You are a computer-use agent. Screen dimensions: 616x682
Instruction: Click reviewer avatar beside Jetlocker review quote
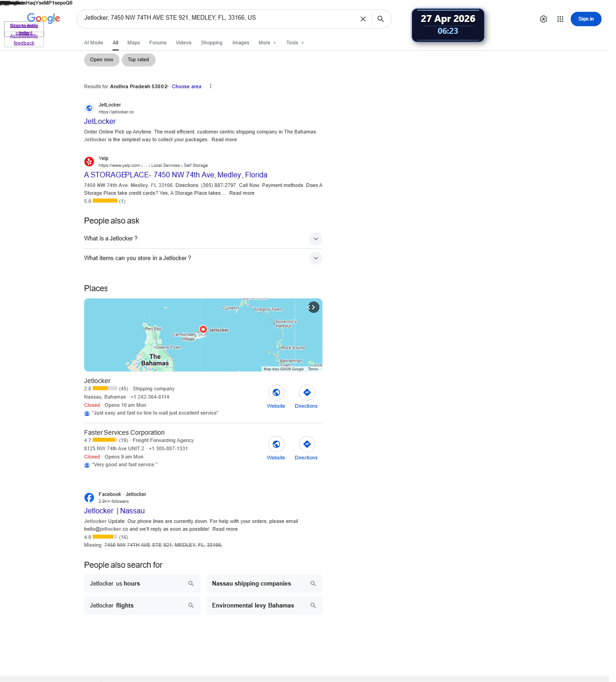point(87,413)
